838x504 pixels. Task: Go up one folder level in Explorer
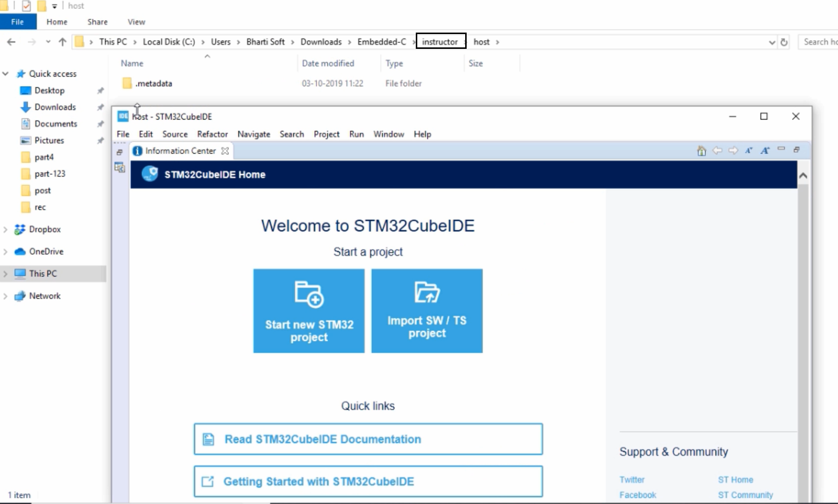(62, 42)
